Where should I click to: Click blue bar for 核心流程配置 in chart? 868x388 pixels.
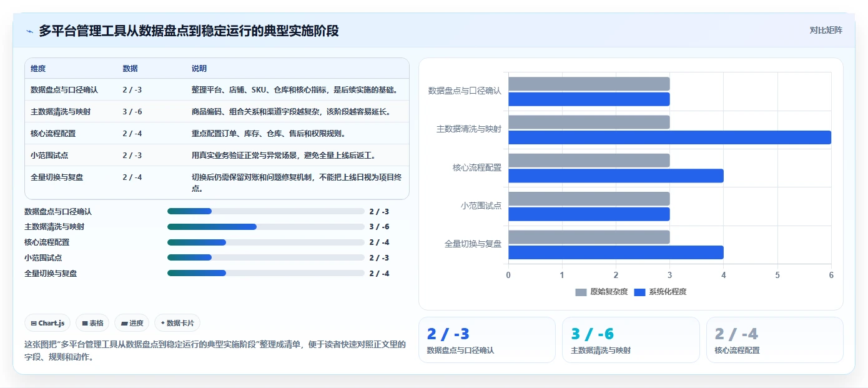click(616, 176)
